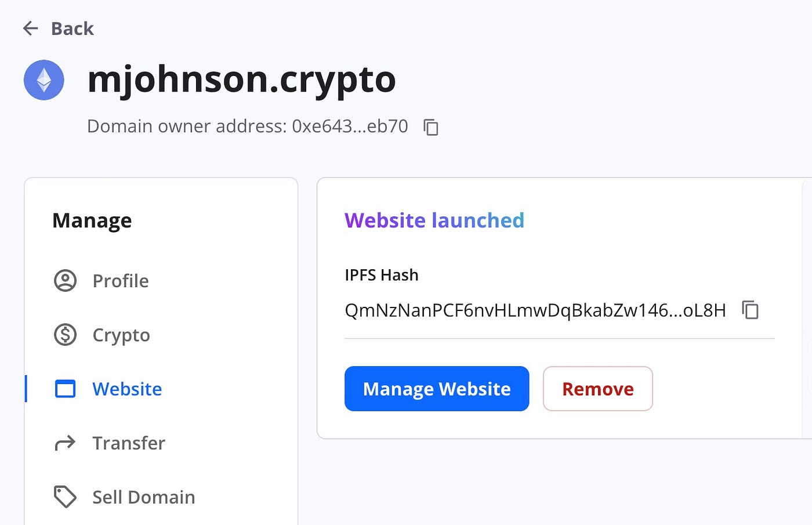Click the Sell Domain price-tag icon
812x525 pixels.
coord(65,497)
